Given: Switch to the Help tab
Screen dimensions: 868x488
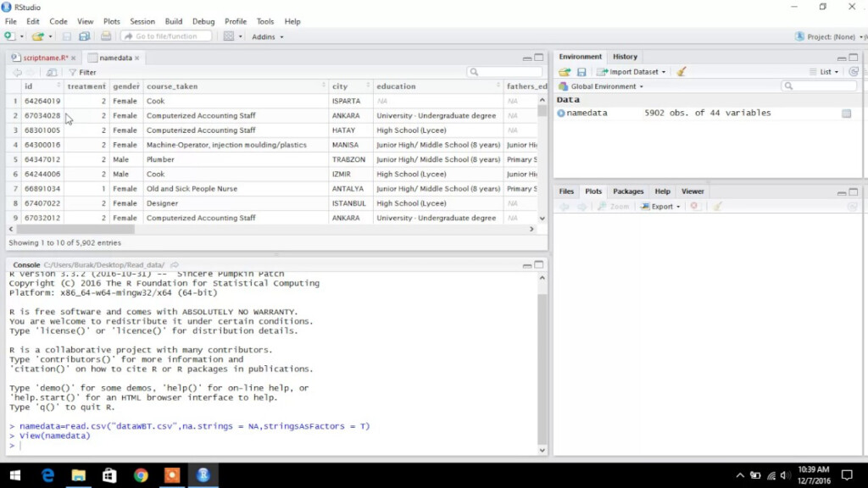Looking at the screenshot, I should pyautogui.click(x=663, y=191).
